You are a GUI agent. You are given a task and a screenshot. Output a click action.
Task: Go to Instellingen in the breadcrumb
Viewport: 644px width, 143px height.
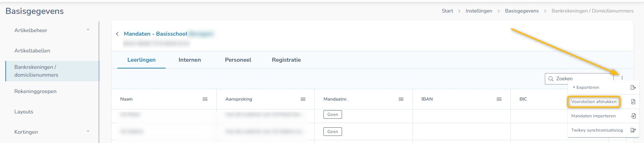(479, 11)
